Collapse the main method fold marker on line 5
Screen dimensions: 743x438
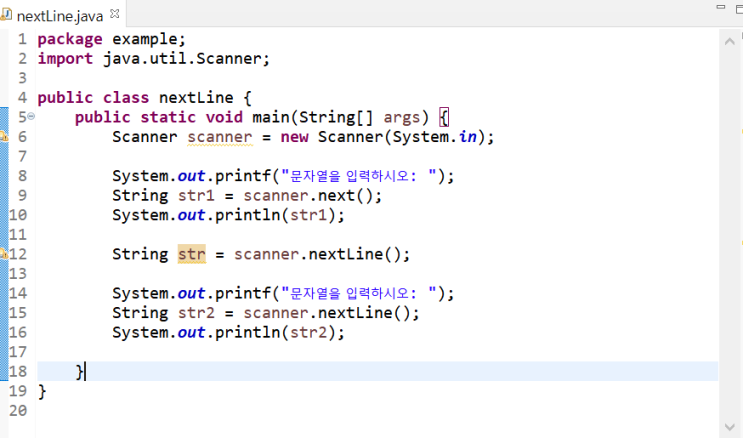coord(31,116)
